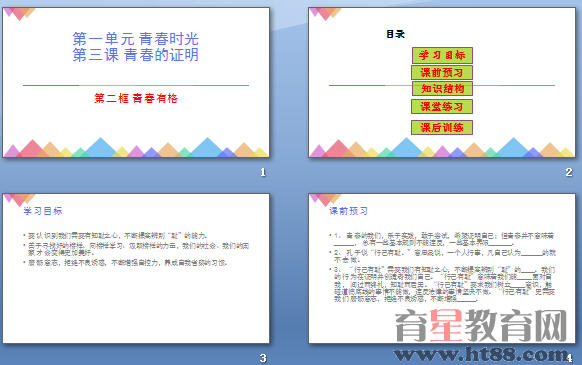Click the title 第一单元 青春时光
Viewport: 582px width, 365px height.
click(136, 39)
